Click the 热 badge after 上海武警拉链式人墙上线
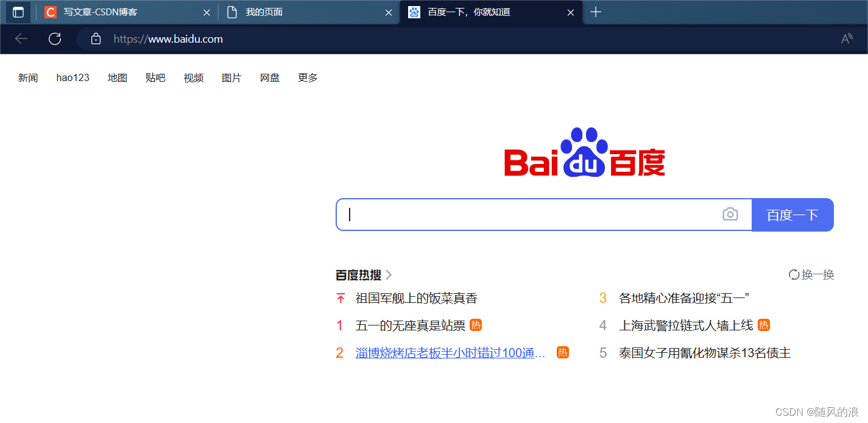868x423 pixels. (764, 325)
